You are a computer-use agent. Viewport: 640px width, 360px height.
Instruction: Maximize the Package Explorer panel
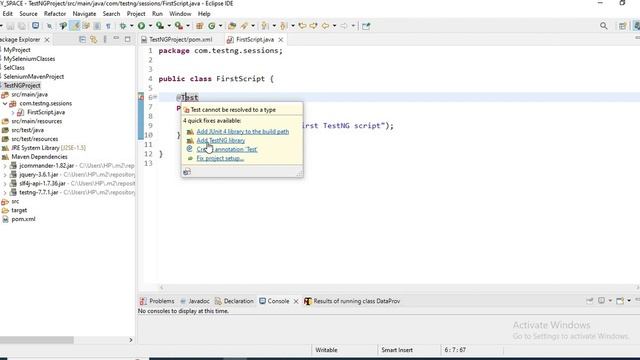(127, 39)
